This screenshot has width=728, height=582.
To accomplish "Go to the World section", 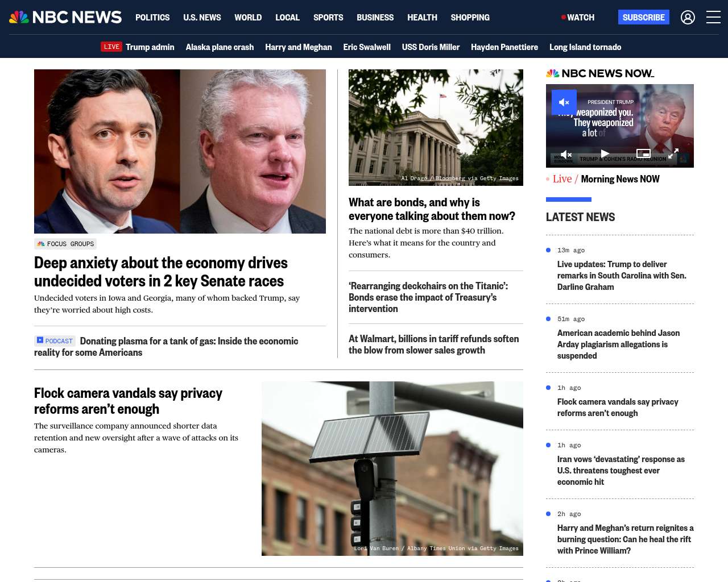I will (x=248, y=18).
